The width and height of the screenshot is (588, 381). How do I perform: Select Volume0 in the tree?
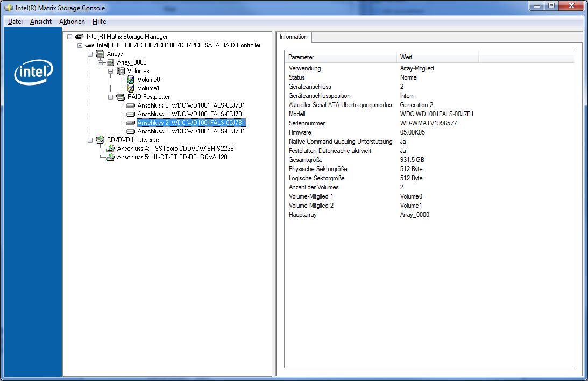click(x=148, y=80)
